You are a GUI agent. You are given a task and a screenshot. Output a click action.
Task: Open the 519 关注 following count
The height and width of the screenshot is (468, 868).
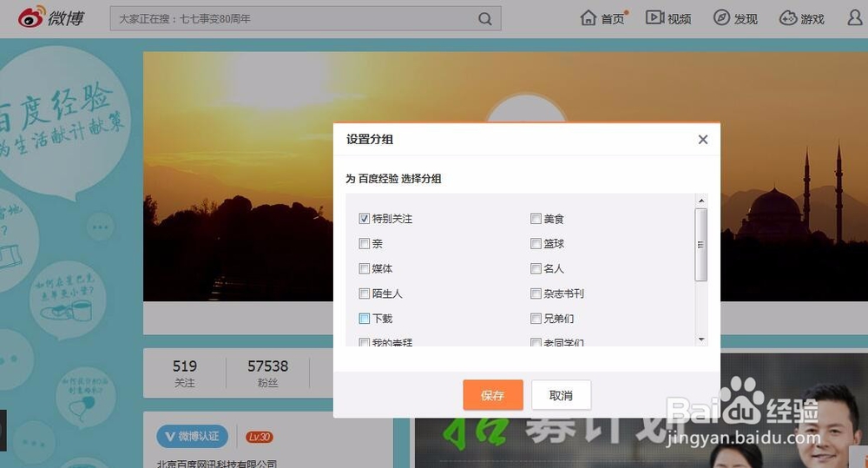coord(184,373)
